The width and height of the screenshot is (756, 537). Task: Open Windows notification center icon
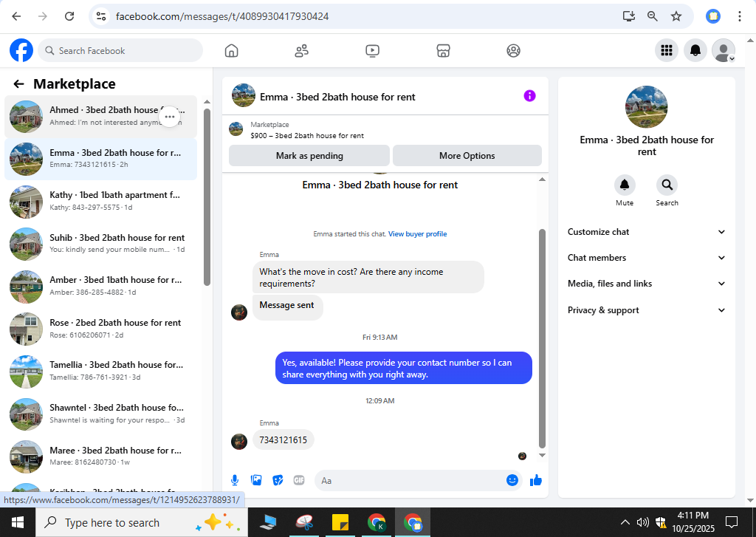coord(732,522)
